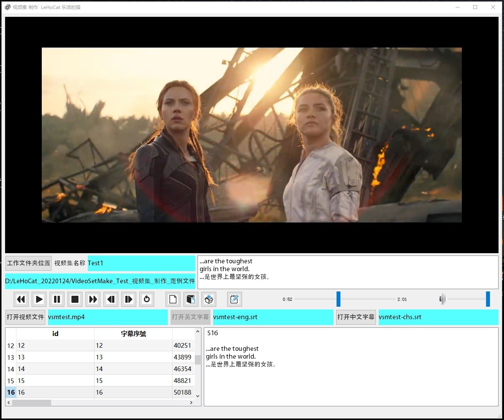Click the 2:01 total duration label
Viewport: 504px width, 420px height.
pos(402,299)
